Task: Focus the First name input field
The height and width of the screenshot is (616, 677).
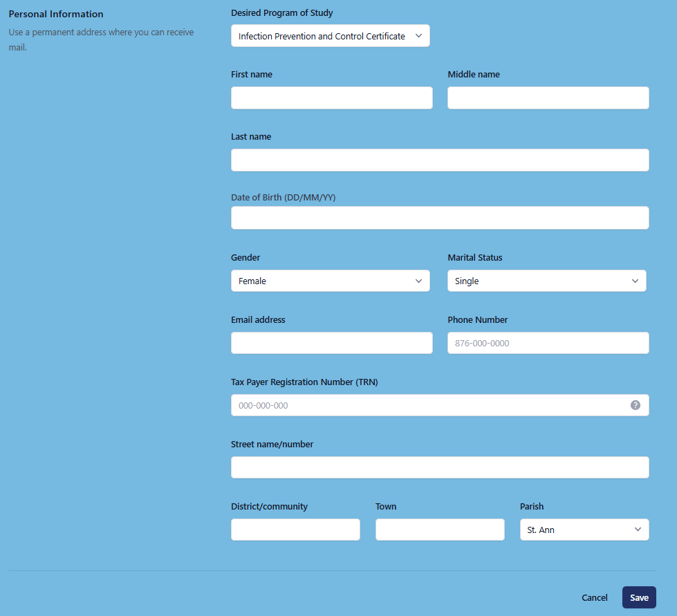Action: (x=331, y=98)
